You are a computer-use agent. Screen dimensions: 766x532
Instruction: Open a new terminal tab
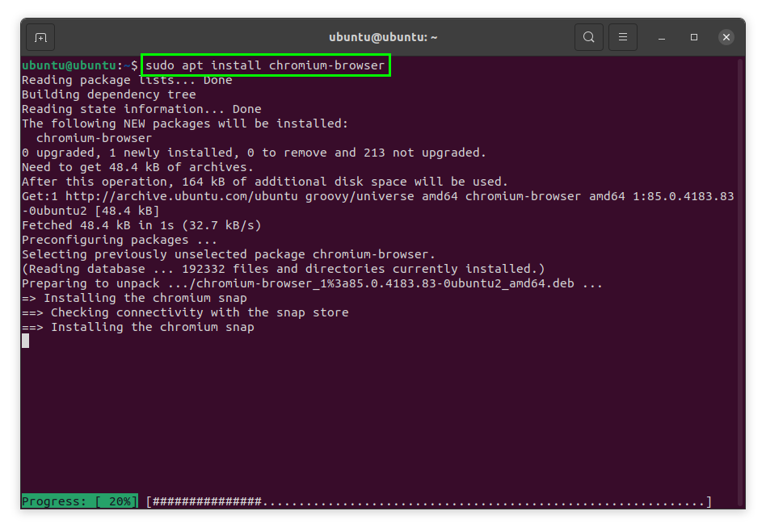40,37
